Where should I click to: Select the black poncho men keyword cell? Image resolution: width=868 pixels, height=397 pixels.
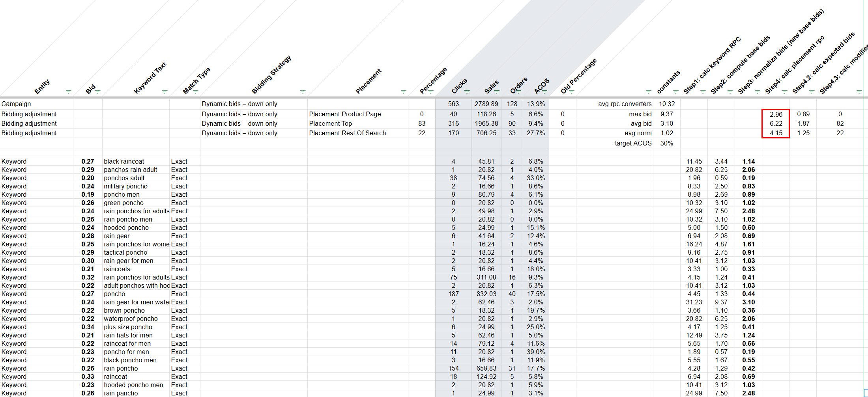(136, 360)
